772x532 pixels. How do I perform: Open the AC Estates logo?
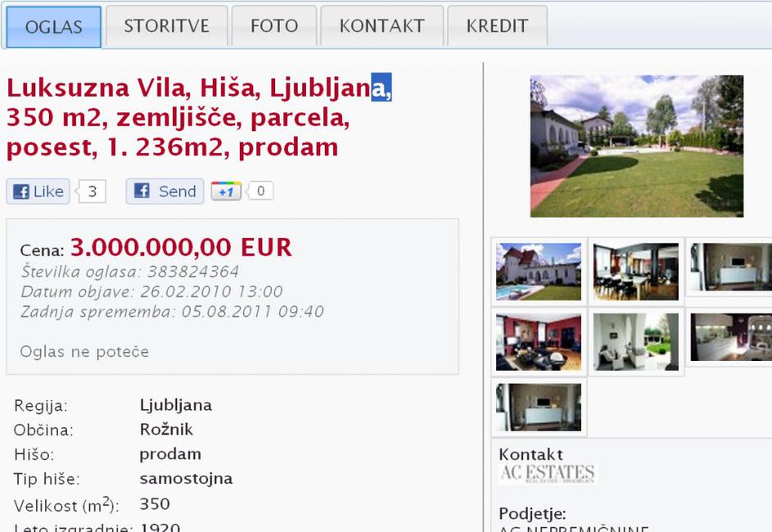point(547,473)
